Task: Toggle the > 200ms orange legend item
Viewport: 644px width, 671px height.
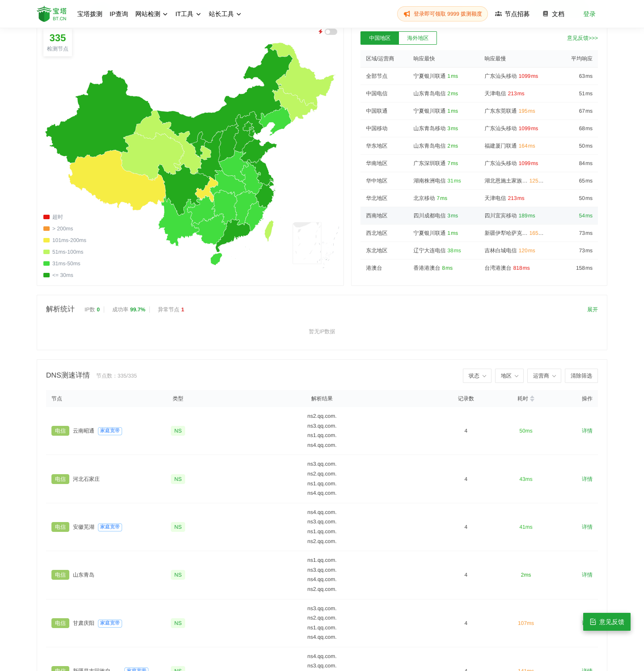Action: [x=58, y=229]
